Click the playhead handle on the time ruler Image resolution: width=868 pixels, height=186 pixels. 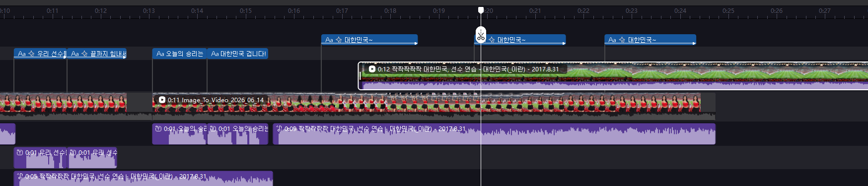pyautogui.click(x=481, y=10)
